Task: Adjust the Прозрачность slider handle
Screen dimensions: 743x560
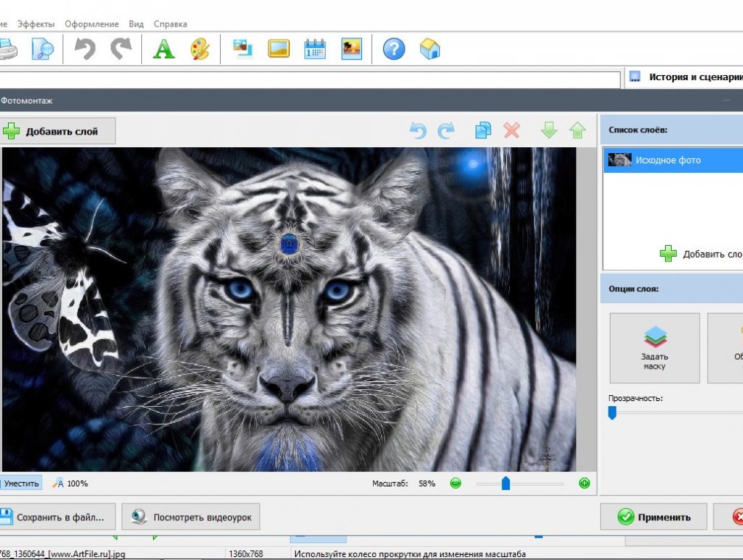Action: click(612, 413)
